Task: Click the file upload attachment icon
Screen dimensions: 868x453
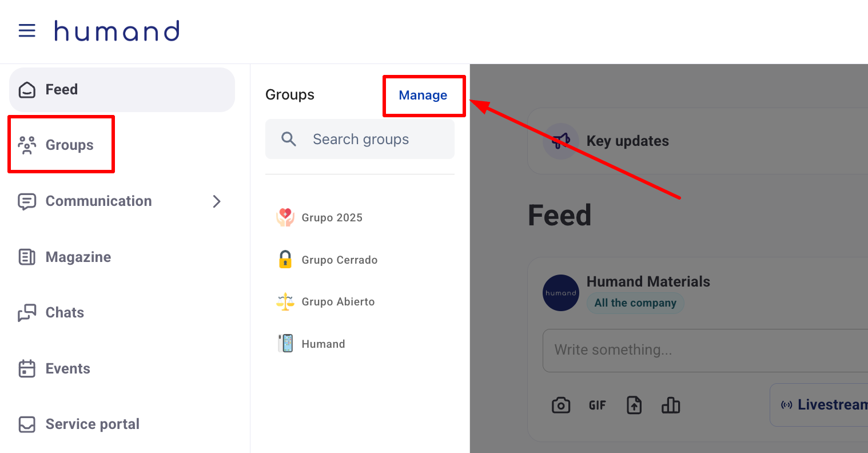Action: 634,406
